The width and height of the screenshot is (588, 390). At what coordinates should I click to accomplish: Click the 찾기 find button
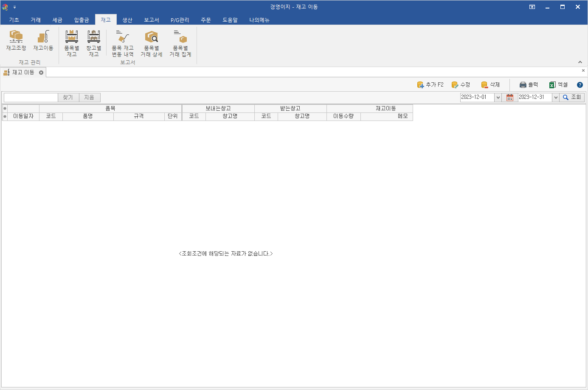tap(68, 98)
